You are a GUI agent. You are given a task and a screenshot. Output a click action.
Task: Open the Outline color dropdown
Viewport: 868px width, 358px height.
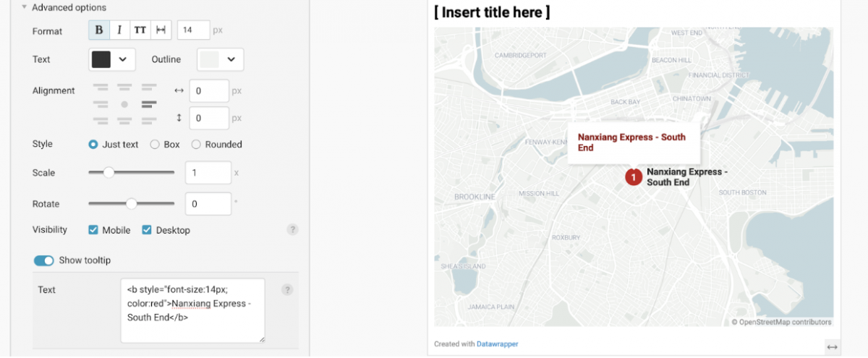click(221, 59)
